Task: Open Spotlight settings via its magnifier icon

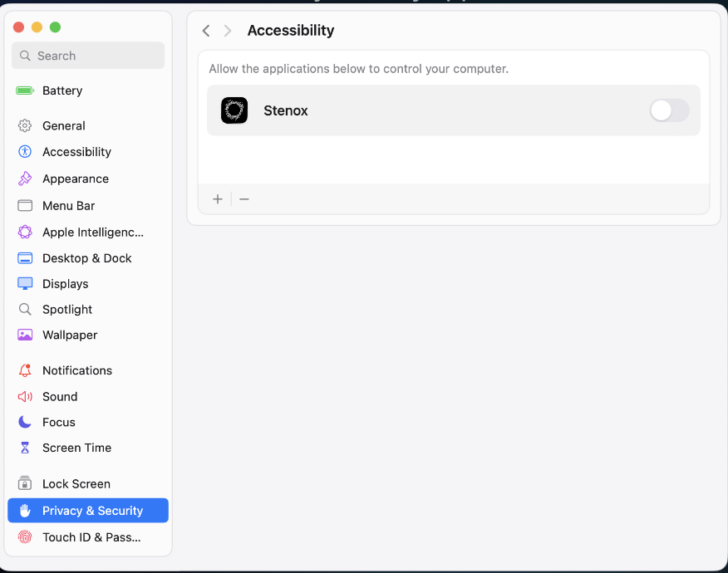Action: tap(25, 309)
